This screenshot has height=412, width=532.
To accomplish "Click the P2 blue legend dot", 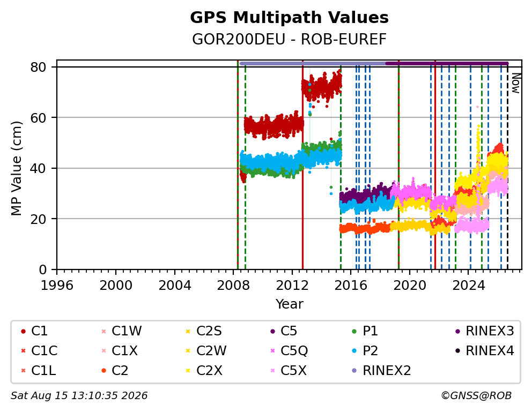I will [x=354, y=351].
